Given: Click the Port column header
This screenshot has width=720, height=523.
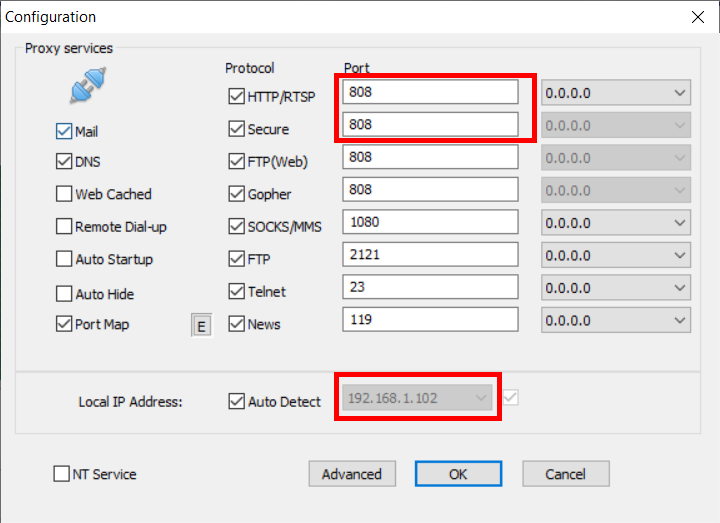Looking at the screenshot, I should (357, 68).
